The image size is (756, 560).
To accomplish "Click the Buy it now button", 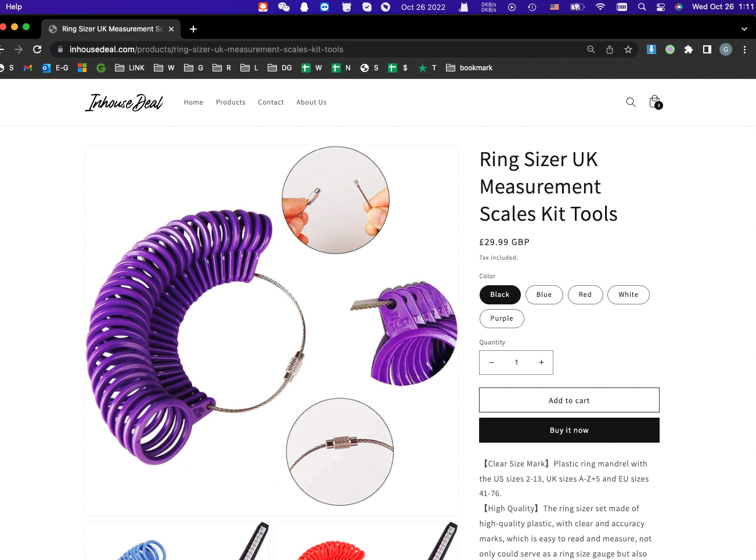I will coord(569,430).
